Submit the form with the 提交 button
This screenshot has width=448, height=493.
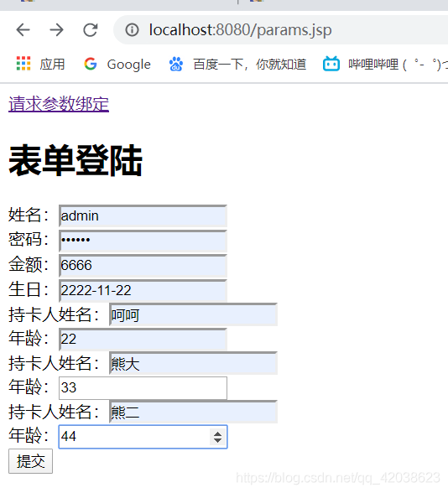click(x=30, y=461)
